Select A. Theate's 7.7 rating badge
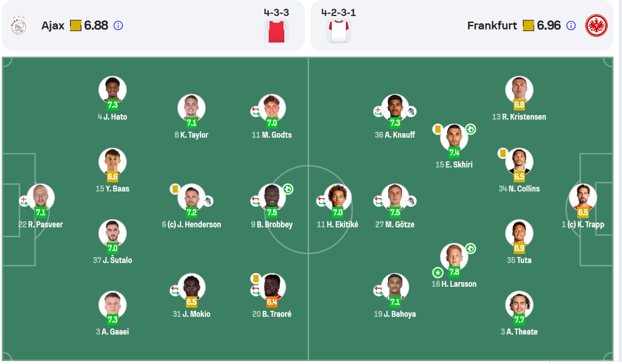 tap(519, 320)
